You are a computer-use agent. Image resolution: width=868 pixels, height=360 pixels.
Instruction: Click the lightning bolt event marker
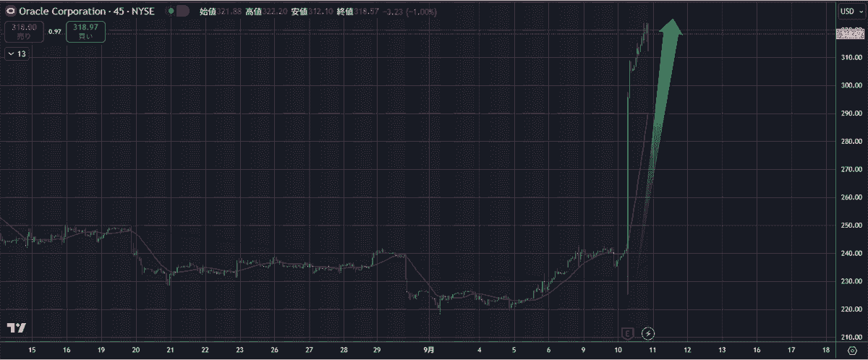tap(649, 333)
